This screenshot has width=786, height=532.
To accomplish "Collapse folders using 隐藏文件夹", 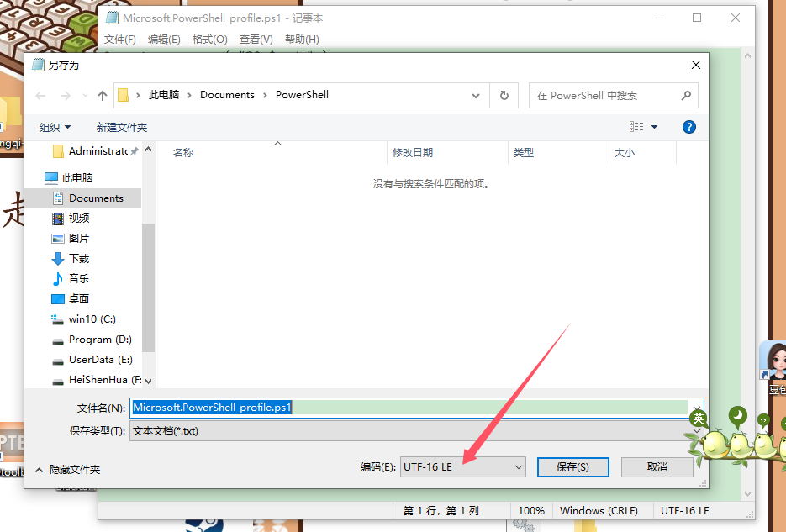I will tap(67, 470).
